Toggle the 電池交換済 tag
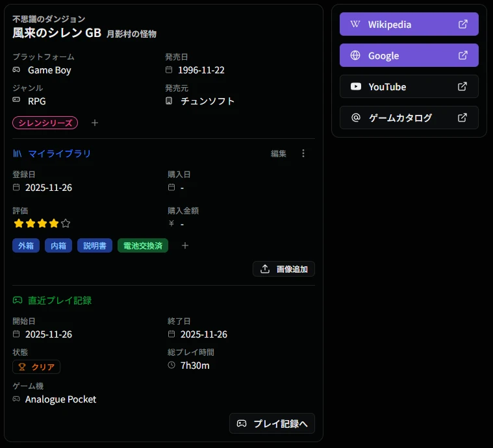The height and width of the screenshot is (448, 493). tap(143, 245)
